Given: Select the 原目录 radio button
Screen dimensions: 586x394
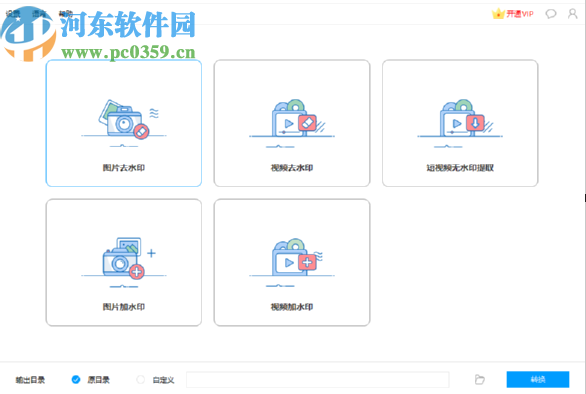Looking at the screenshot, I should point(76,379).
